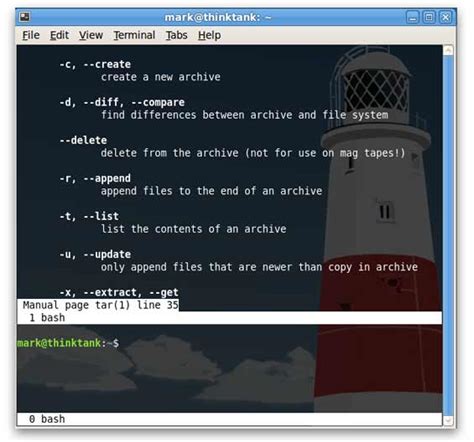Screen dimensions: 474x442
Task: Click the '--delete' option line
Action: point(83,140)
